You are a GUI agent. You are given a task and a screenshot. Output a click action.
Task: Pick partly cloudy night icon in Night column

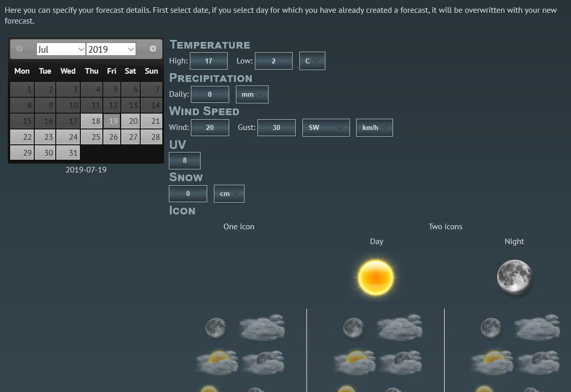[539, 362]
